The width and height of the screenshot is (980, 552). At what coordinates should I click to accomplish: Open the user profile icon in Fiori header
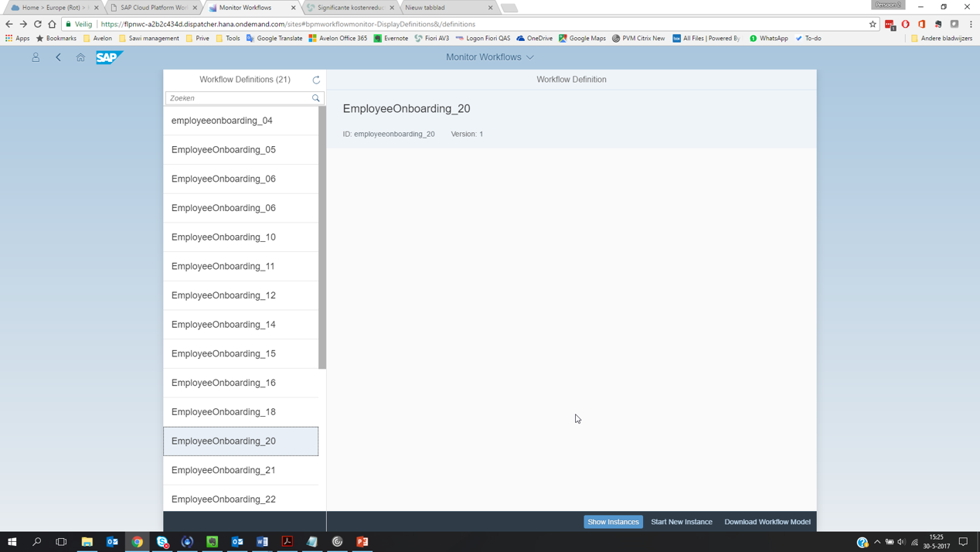click(x=36, y=57)
